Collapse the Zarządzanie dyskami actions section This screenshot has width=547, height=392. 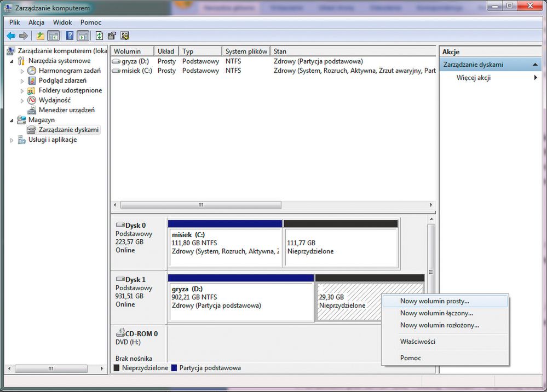pos(535,65)
